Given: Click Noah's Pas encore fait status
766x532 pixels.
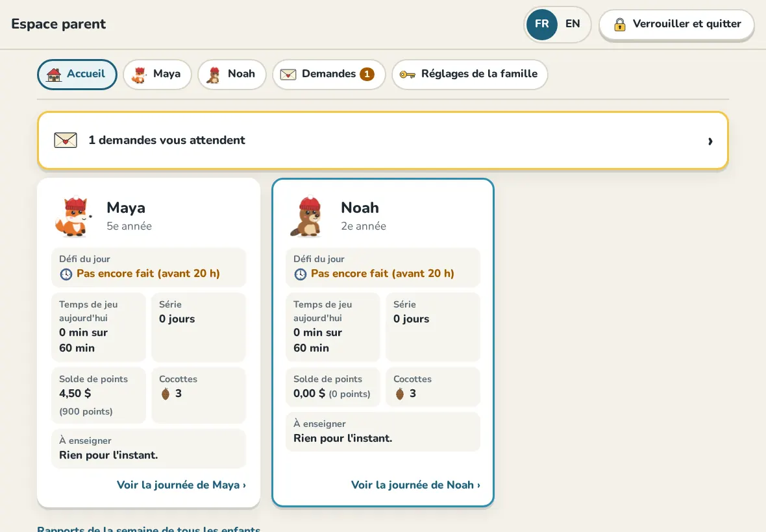Looking at the screenshot, I should (382, 274).
